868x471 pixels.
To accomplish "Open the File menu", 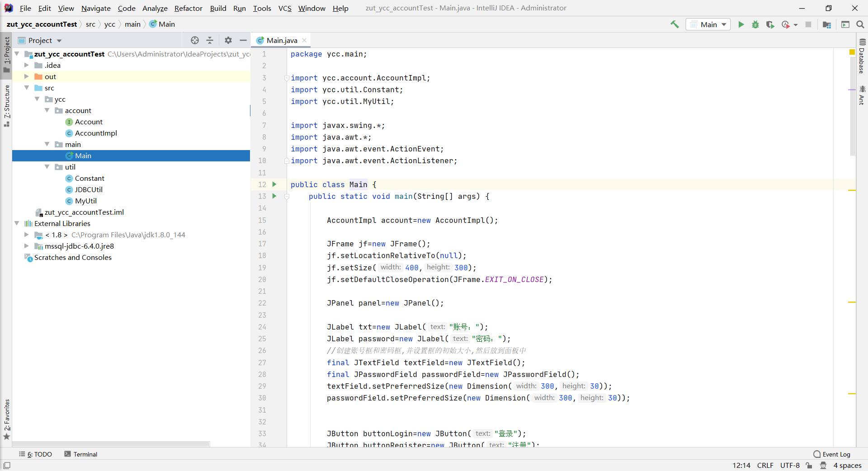I will (25, 8).
